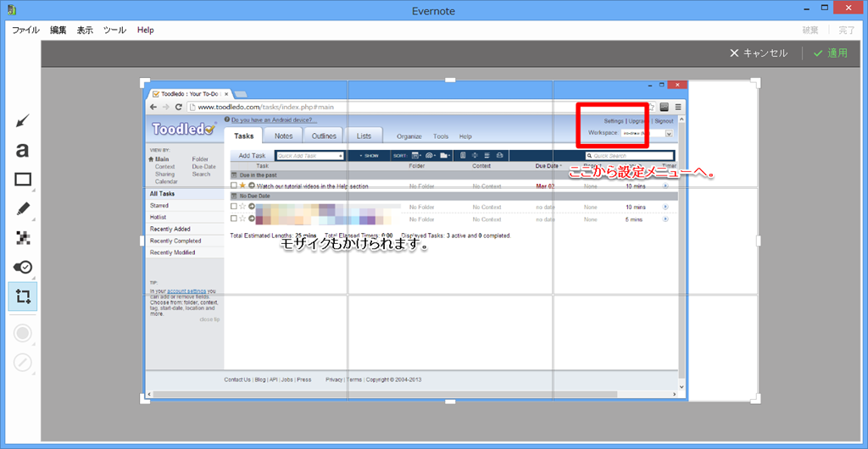Select Starred in the Toodledo sidebar
This screenshot has height=449, width=868.
coord(159,205)
